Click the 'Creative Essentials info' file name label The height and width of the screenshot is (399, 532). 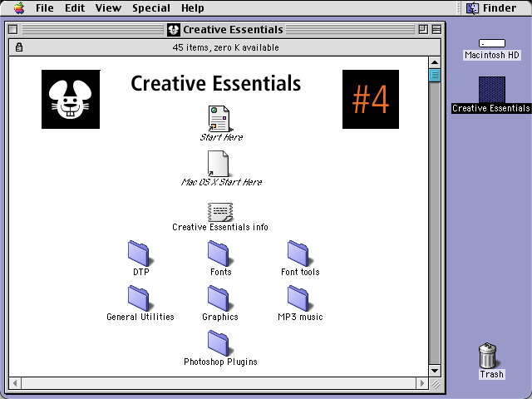[220, 227]
